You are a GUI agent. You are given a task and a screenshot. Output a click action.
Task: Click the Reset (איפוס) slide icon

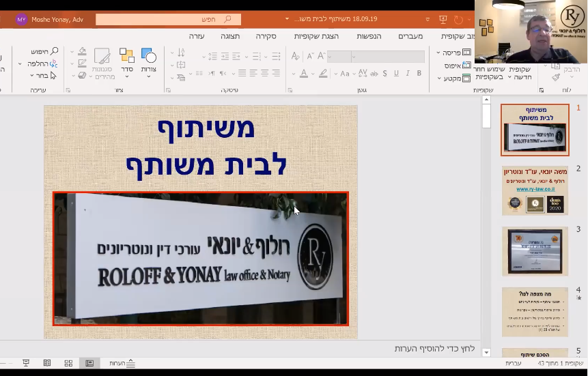coord(466,66)
